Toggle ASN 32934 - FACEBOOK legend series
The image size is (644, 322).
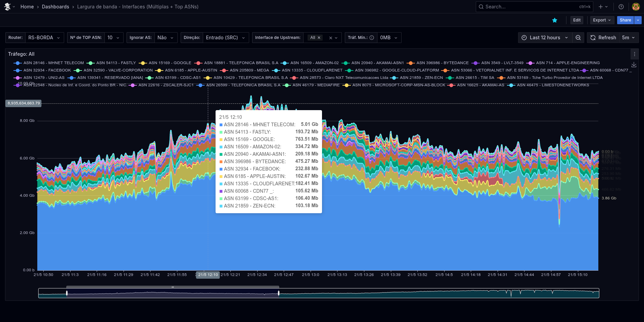tap(47, 70)
